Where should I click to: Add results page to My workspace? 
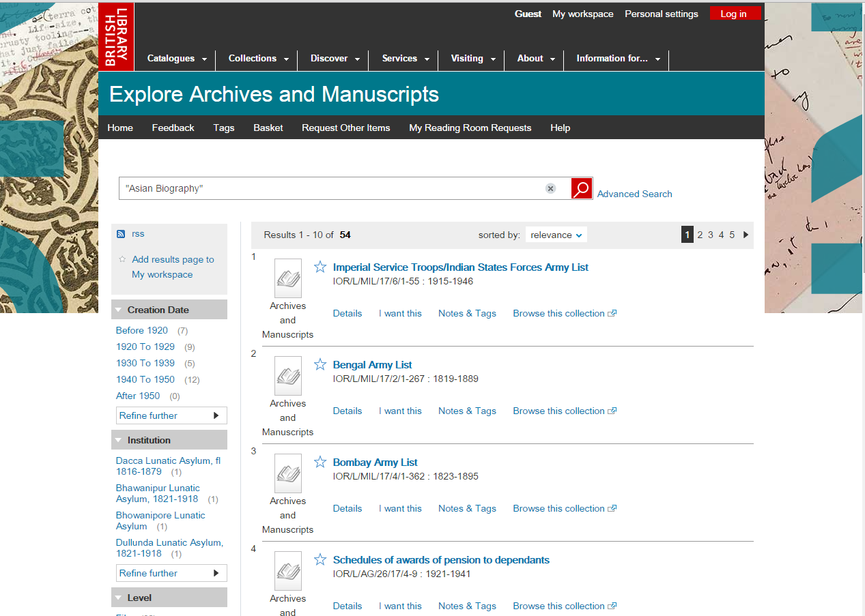coord(173,267)
